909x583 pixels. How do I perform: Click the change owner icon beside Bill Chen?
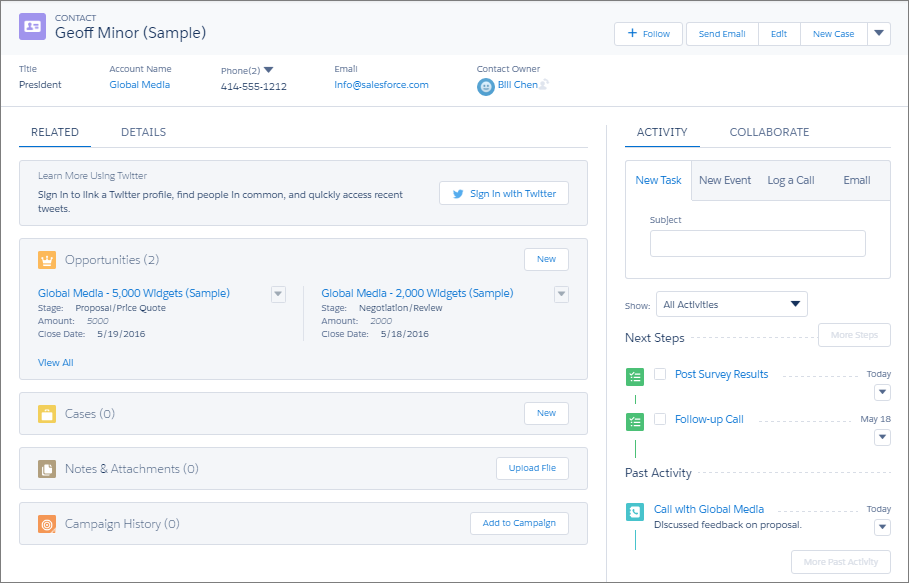544,85
